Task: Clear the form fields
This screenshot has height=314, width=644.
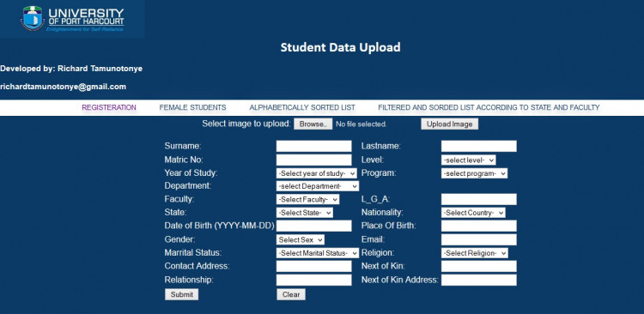Action: click(291, 294)
